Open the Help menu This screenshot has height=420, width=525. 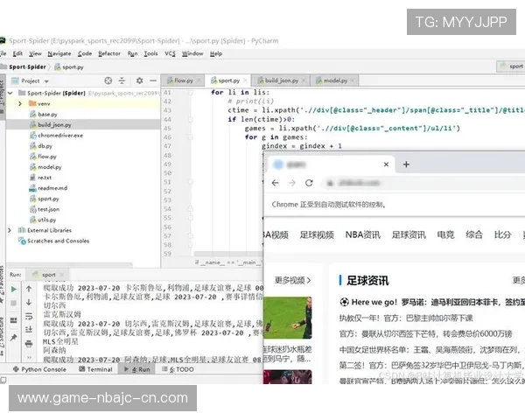(x=216, y=53)
